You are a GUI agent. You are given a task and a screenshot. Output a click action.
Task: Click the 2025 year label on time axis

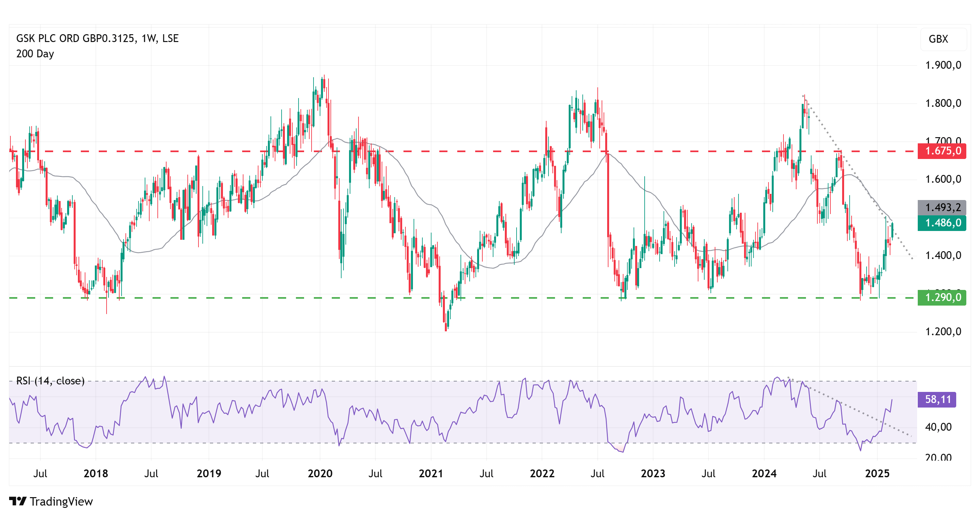[877, 473]
